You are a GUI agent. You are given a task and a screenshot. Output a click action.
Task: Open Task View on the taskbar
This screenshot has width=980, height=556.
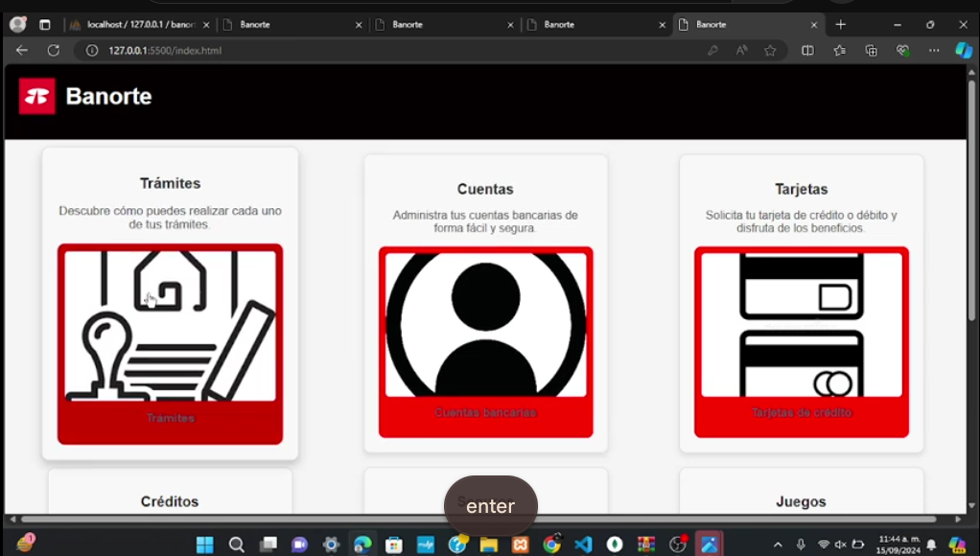pos(268,544)
